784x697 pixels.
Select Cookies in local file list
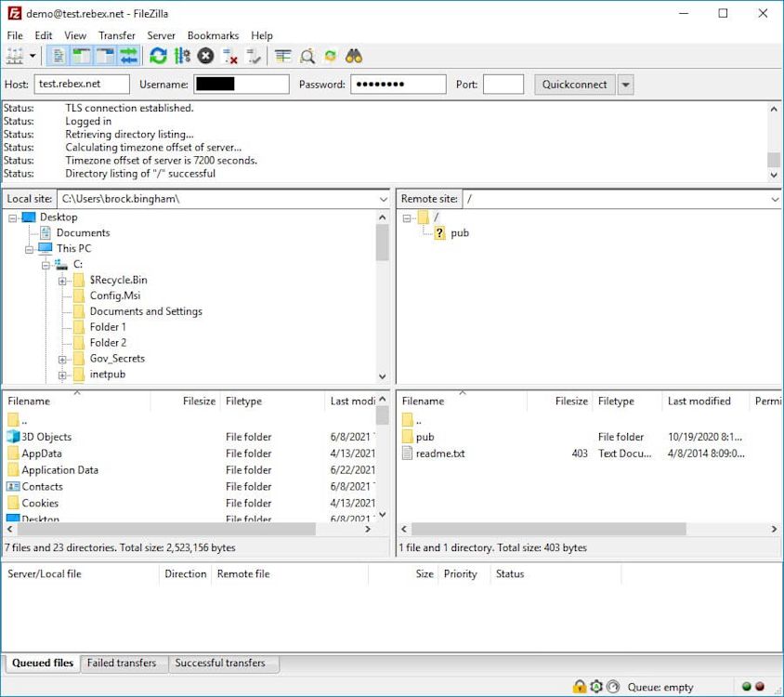pos(40,503)
